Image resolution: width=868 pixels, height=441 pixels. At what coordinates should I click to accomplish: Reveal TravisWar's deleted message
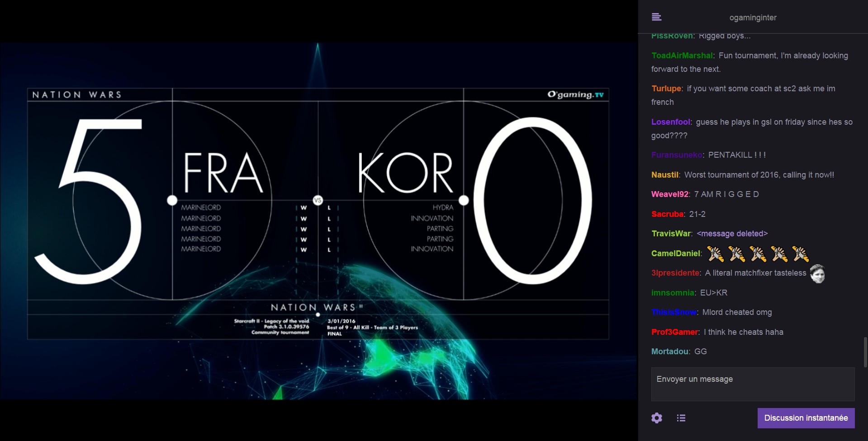coord(732,234)
